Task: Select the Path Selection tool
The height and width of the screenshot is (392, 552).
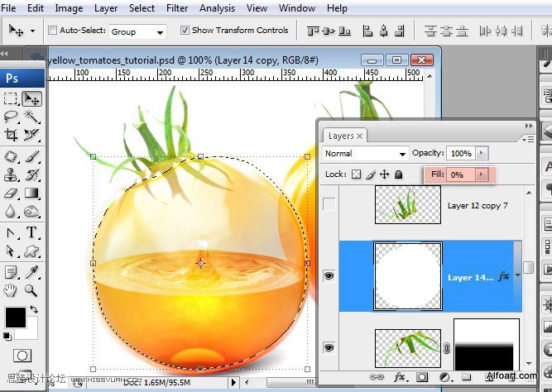Action: pos(11,251)
